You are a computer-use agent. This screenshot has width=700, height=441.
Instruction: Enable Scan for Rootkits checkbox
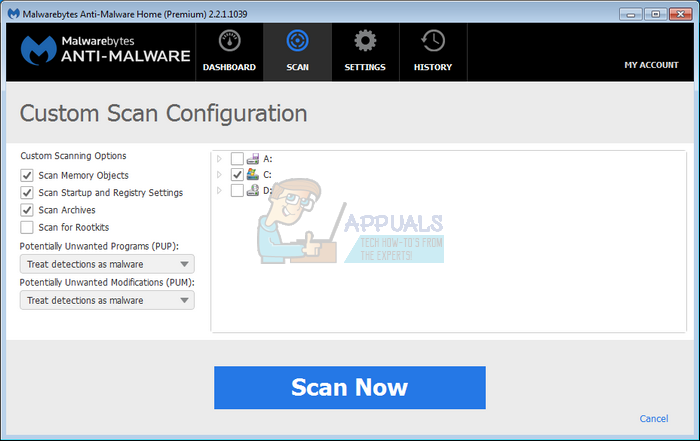27,228
